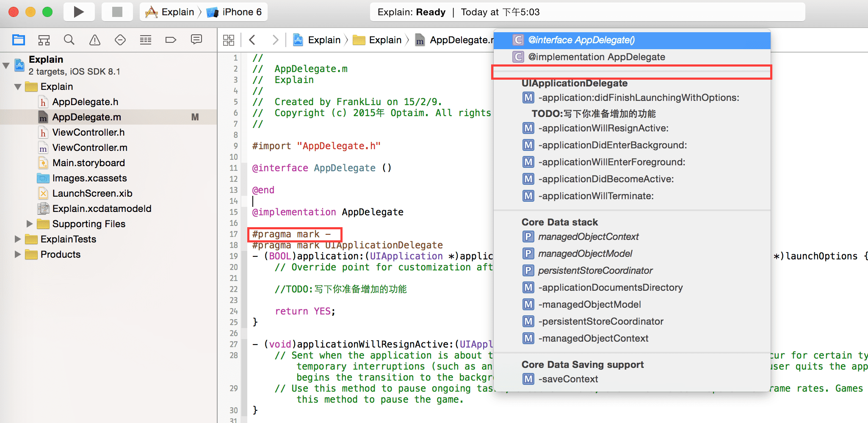Open the Project navigator tab
Screen dimensions: 868x423
19,40
